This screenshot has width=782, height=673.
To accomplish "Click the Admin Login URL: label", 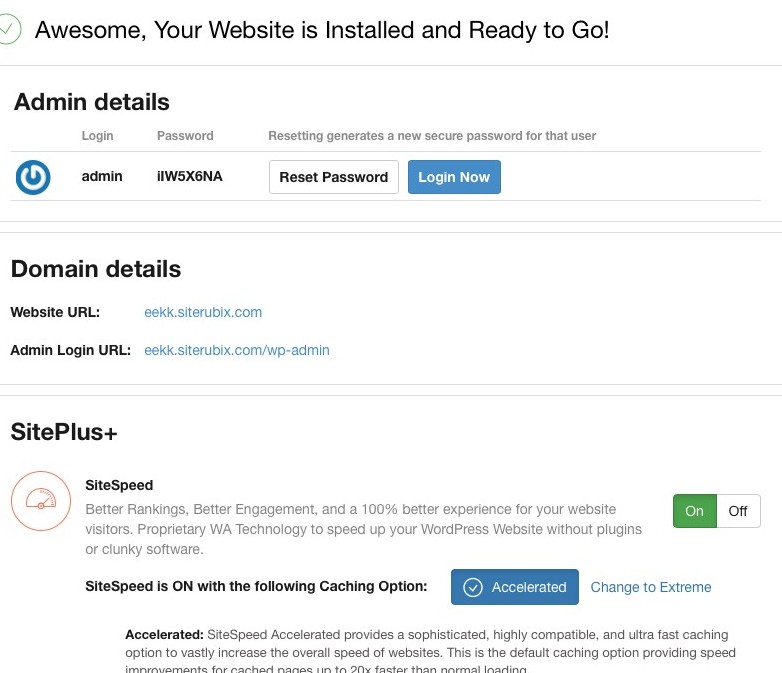I will coord(70,350).
